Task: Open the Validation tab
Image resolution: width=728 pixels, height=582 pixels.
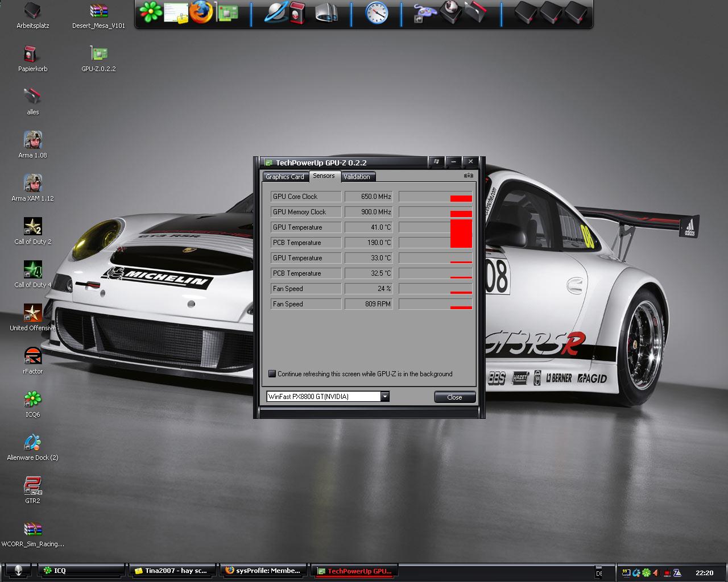Action: (x=357, y=177)
